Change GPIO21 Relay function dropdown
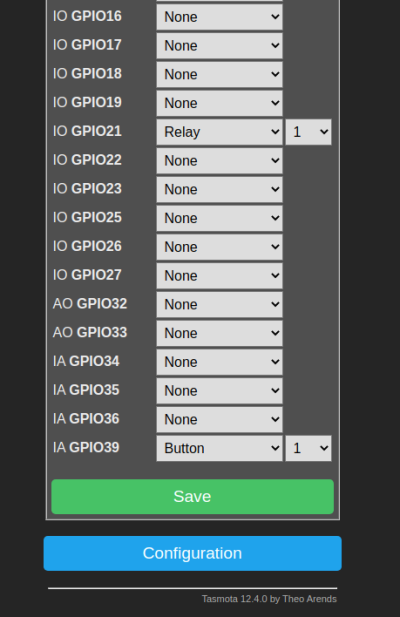The width and height of the screenshot is (400, 617). tap(219, 132)
